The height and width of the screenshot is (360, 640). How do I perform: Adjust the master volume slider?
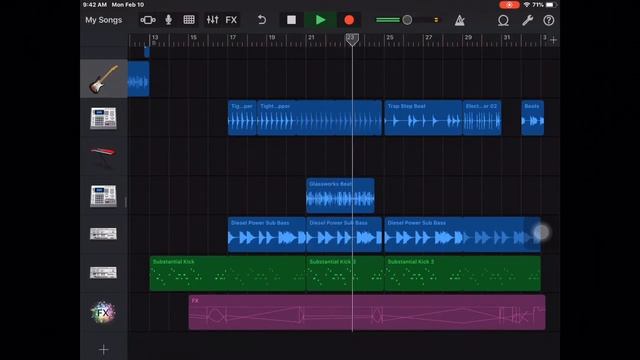pos(407,20)
